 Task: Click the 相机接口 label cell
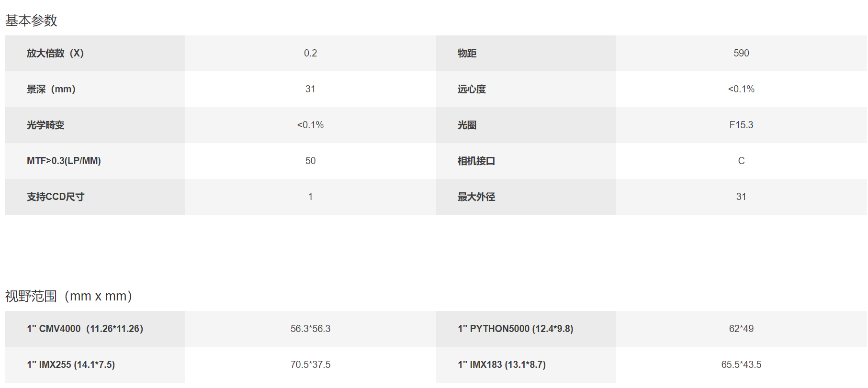click(x=526, y=161)
